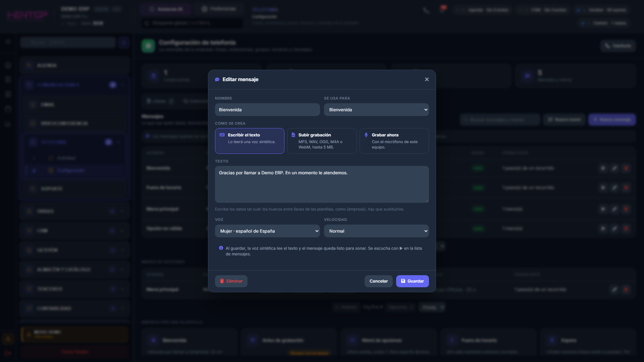Select the Grabar ahora option
Viewport: 644px width, 362px height.
(394, 141)
